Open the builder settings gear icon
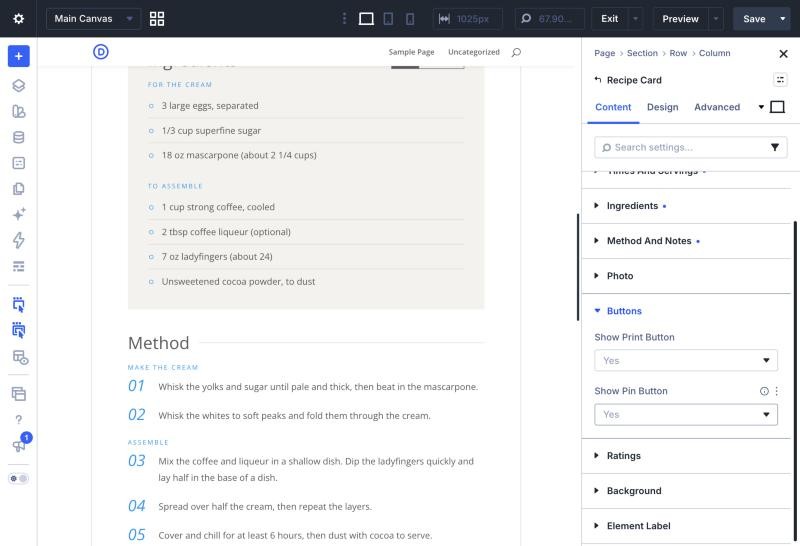This screenshot has width=800, height=546. (18, 19)
